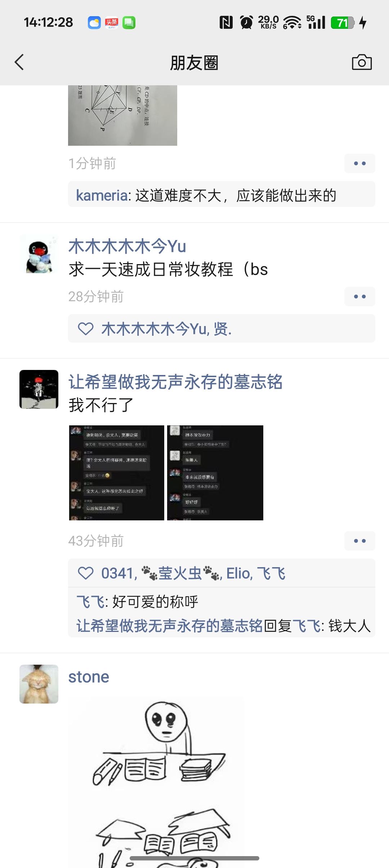Open the two-dot menu for the 1分钟前 post
389x868 pixels.
click(359, 163)
